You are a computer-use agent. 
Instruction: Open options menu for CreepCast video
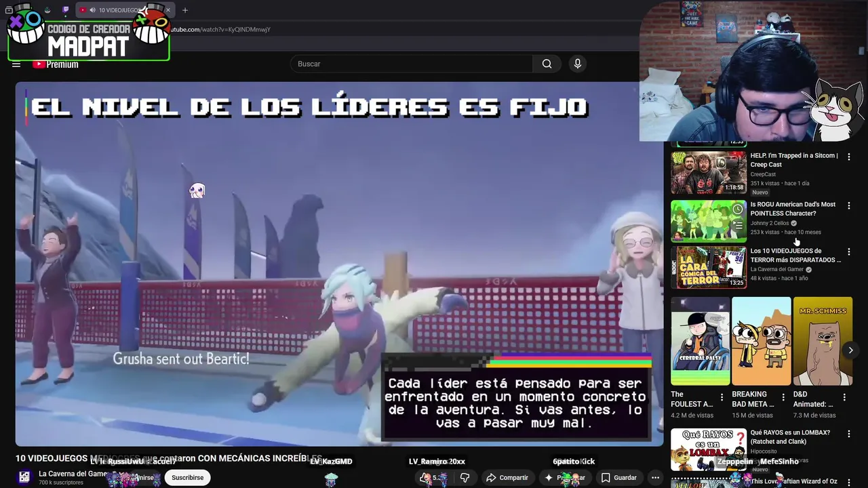click(x=848, y=157)
